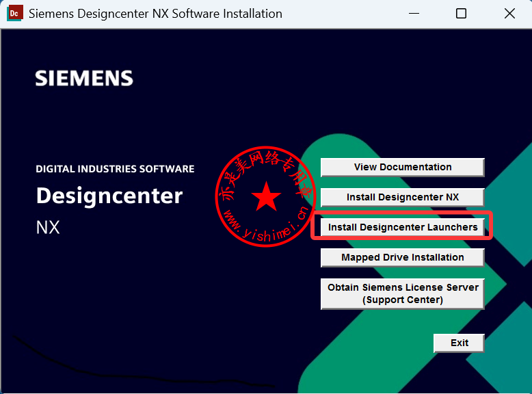Maximize the installation window
The height and width of the screenshot is (394, 532).
coord(461,14)
